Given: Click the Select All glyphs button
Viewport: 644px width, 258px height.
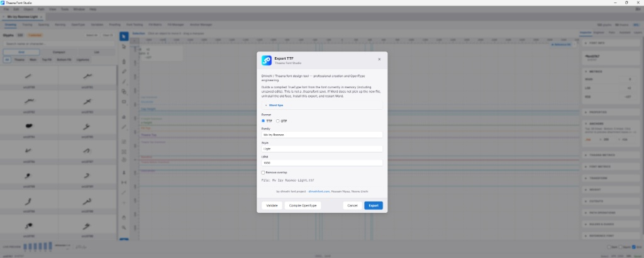Looking at the screenshot, I should (92, 35).
